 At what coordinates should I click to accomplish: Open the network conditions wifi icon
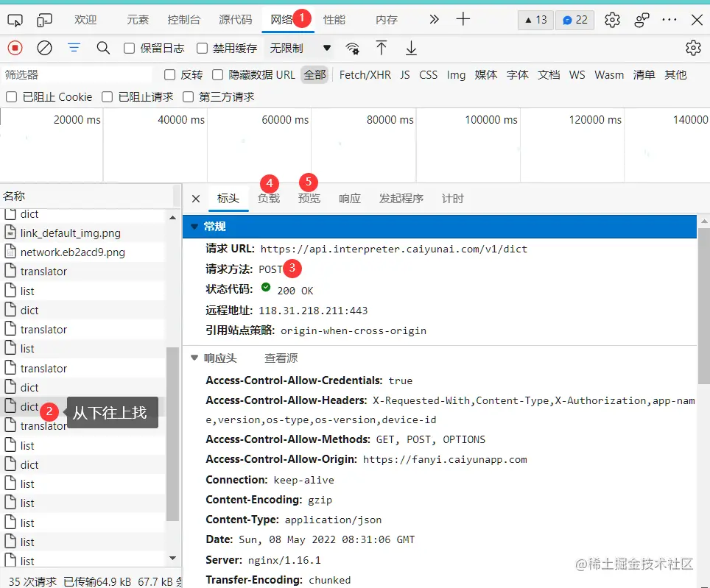[x=352, y=48]
